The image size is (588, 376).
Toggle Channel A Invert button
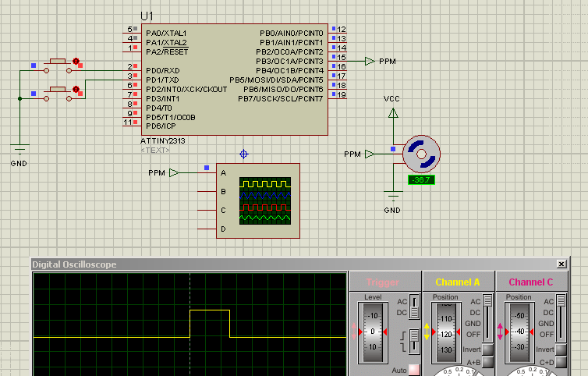[x=487, y=349]
